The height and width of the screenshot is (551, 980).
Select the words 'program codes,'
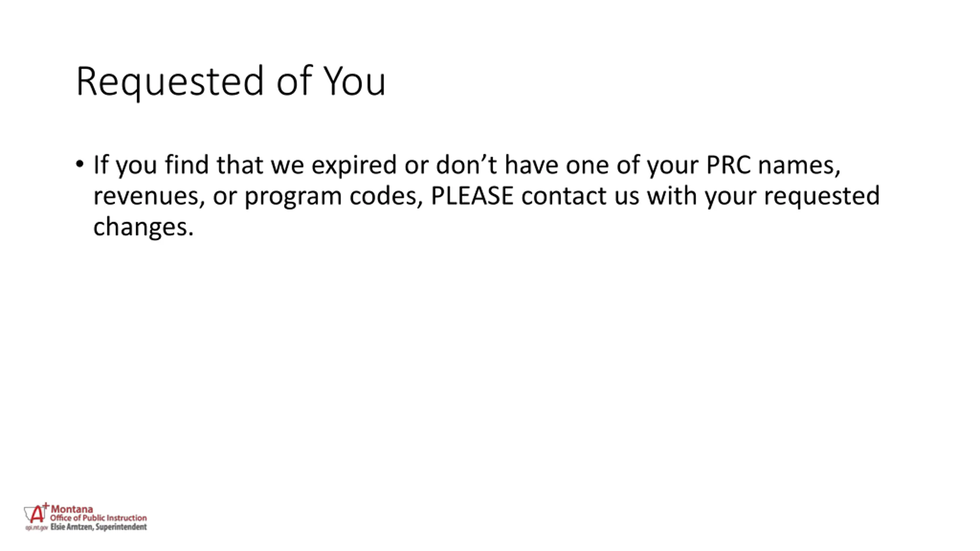[x=334, y=197]
